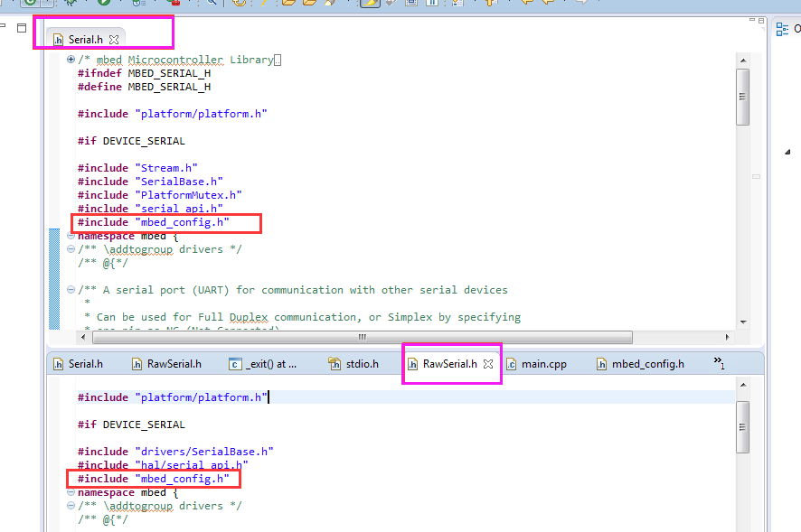Collapse namespace mbed block in bottom editor

[71, 492]
